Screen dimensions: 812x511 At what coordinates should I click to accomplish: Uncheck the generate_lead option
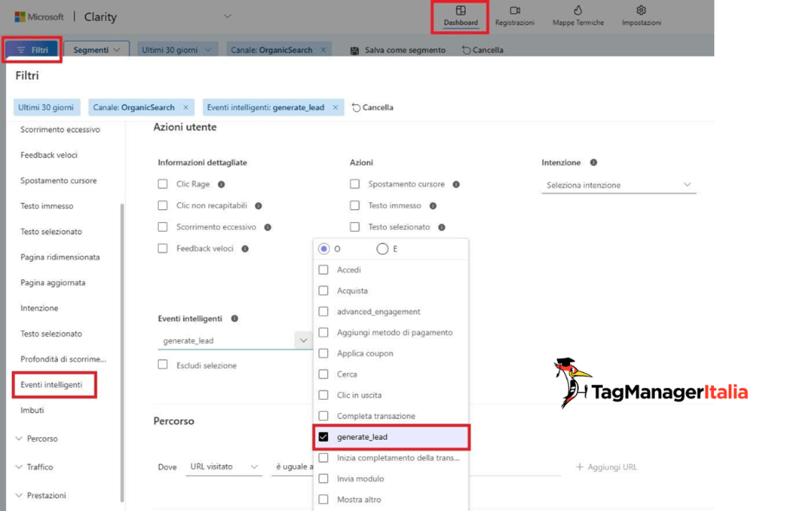pos(324,437)
